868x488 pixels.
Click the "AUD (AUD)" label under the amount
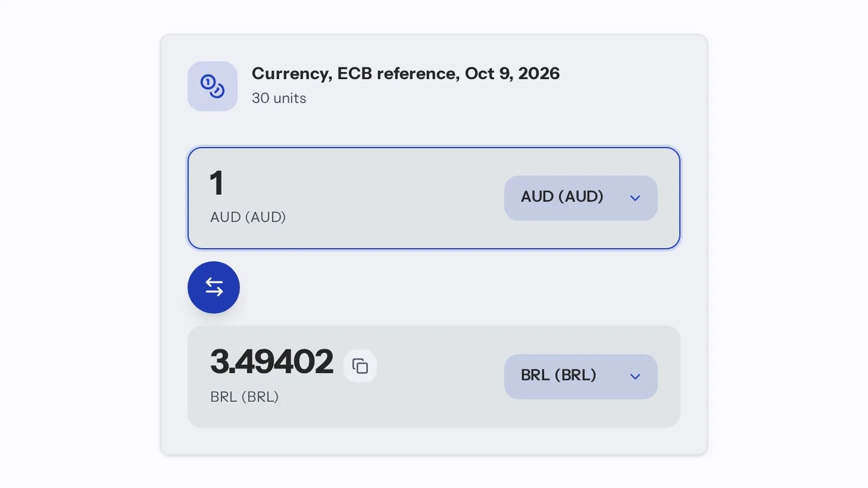coord(248,217)
